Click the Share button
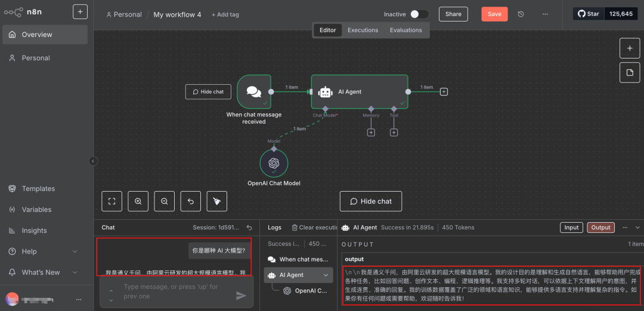This screenshot has height=311, width=644. pos(453,14)
